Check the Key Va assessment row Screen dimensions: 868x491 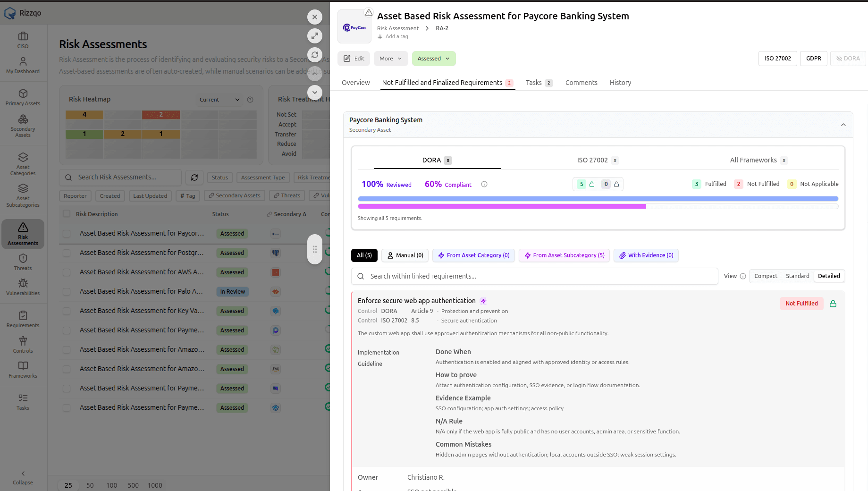pos(67,311)
